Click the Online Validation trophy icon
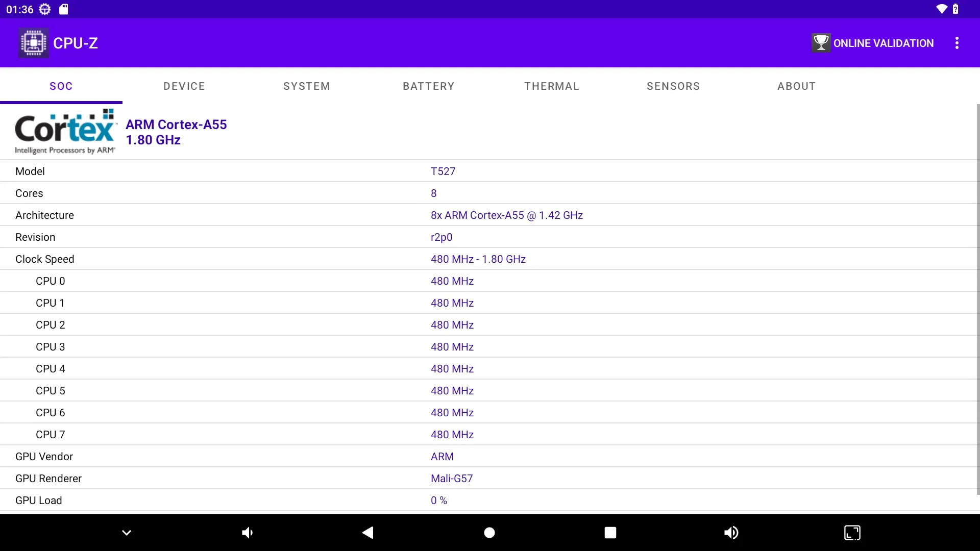Screen dimensions: 980x551 [821, 43]
